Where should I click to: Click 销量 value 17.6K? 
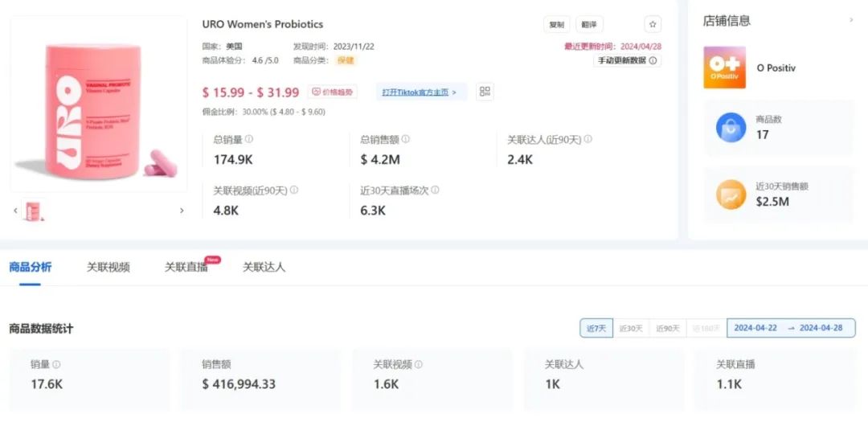(x=47, y=384)
